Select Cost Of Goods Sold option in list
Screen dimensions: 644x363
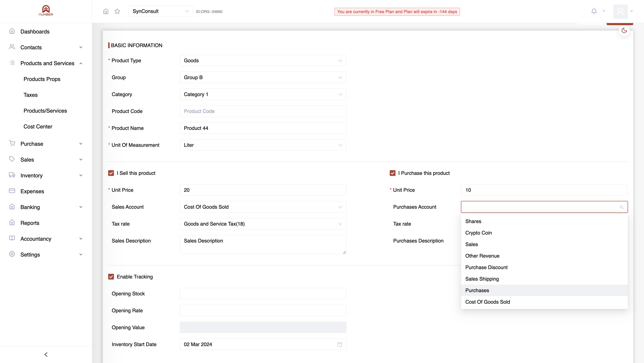544,302
